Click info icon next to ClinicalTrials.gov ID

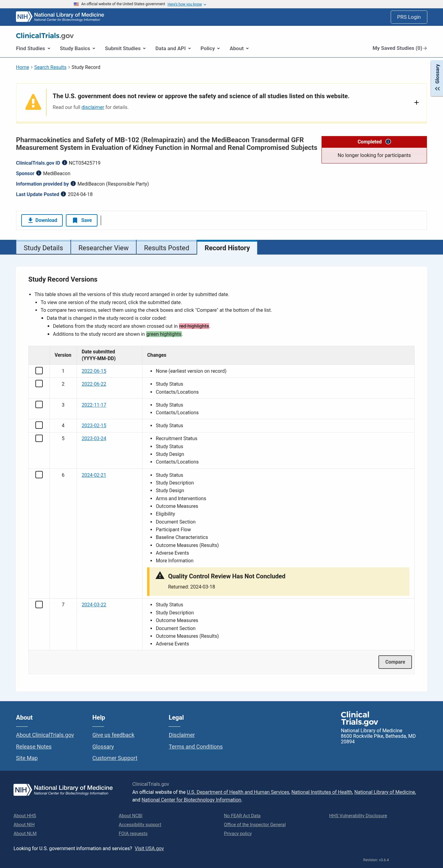coord(64,163)
